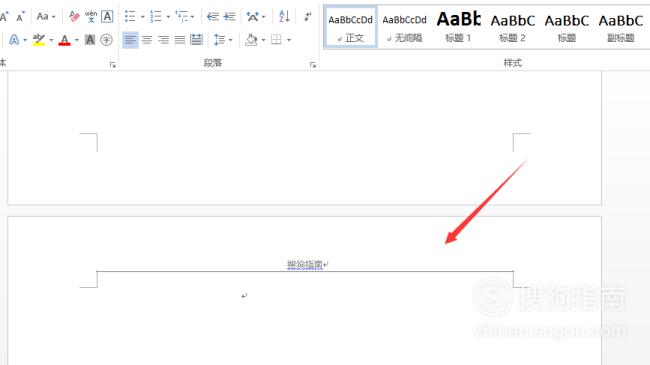Open bullet library dropdown
650x365 pixels.
point(142,17)
